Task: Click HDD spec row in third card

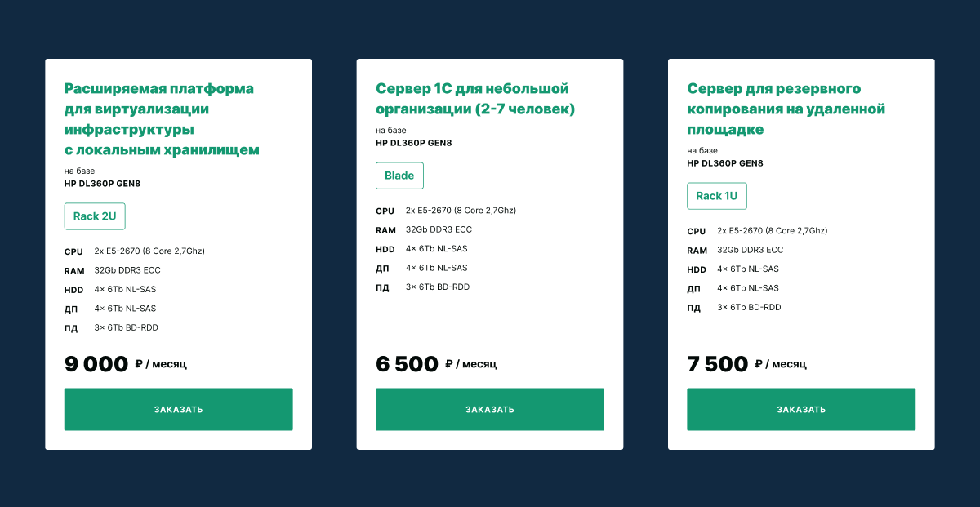Action: 733,269
